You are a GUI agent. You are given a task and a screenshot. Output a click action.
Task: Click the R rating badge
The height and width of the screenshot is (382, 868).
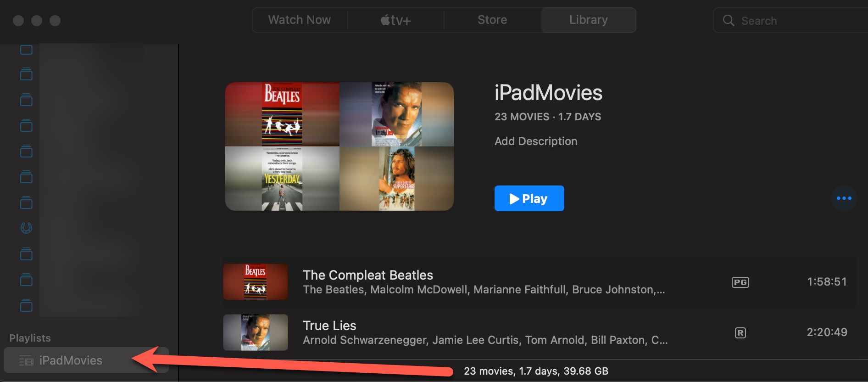pyautogui.click(x=740, y=333)
